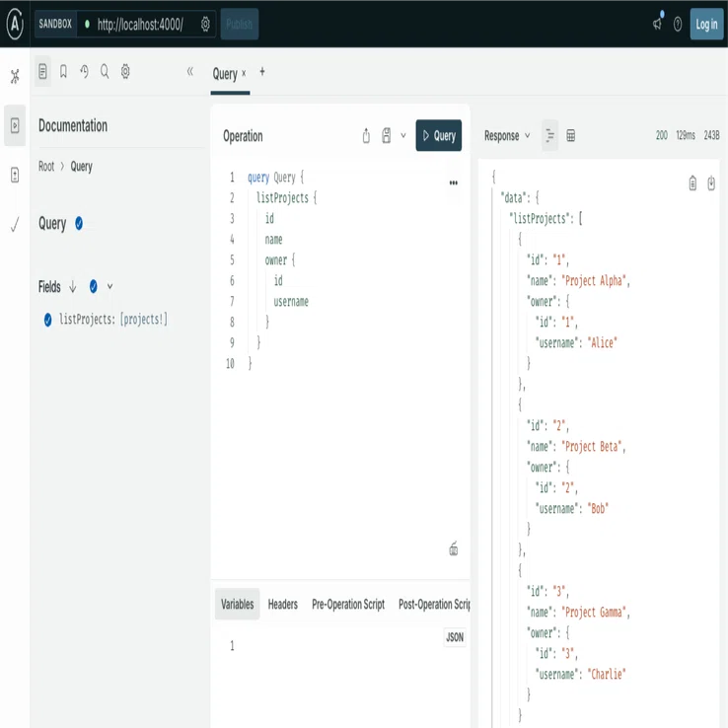Click the share operation icon
Screen dimensions: 728x728
click(366, 135)
